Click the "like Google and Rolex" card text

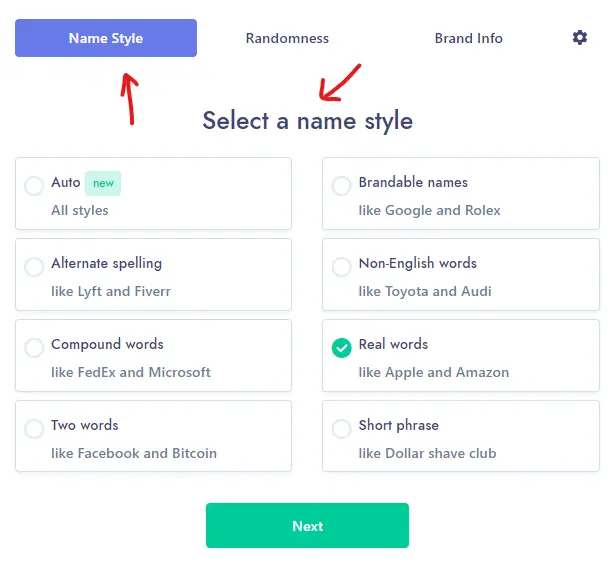coord(429,210)
